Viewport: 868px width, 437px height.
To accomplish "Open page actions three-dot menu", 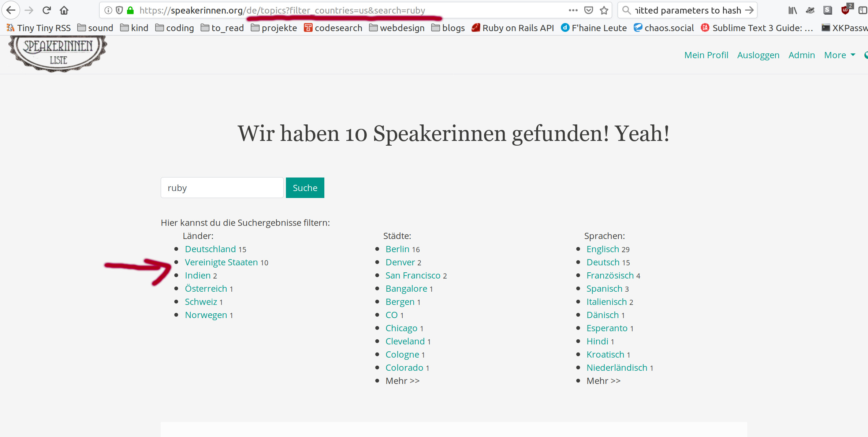I will [573, 10].
